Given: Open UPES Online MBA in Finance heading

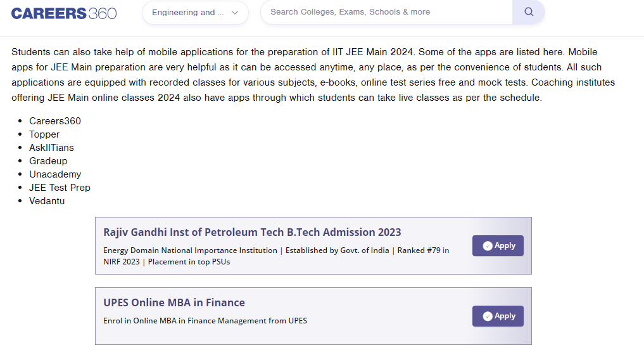Looking at the screenshot, I should tap(174, 302).
